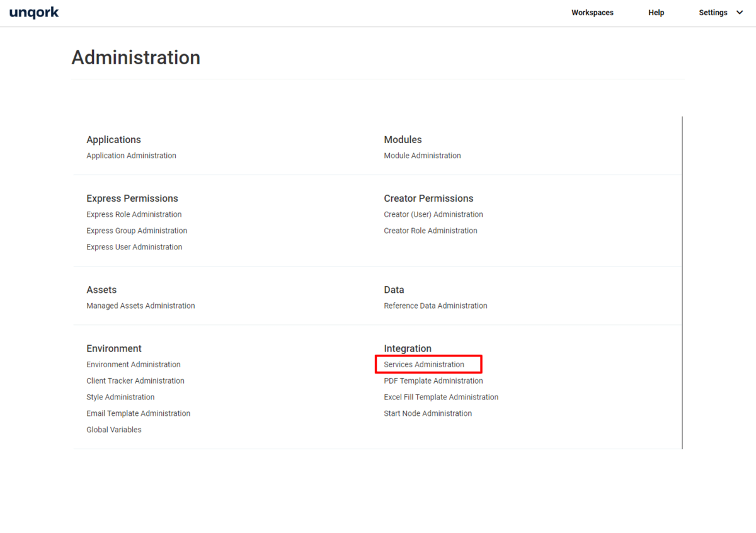Viewport: 756px width, 533px height.
Task: Open Client Tracker Administration
Action: coord(135,381)
